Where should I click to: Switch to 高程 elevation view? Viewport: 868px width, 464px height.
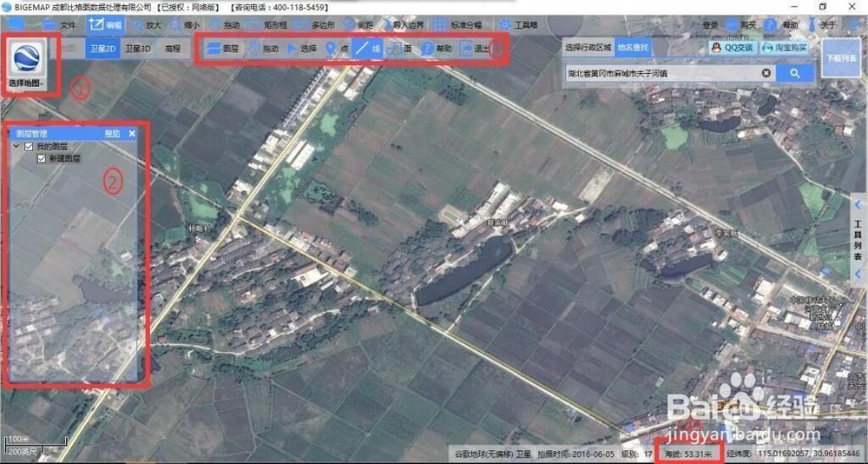coord(174,49)
